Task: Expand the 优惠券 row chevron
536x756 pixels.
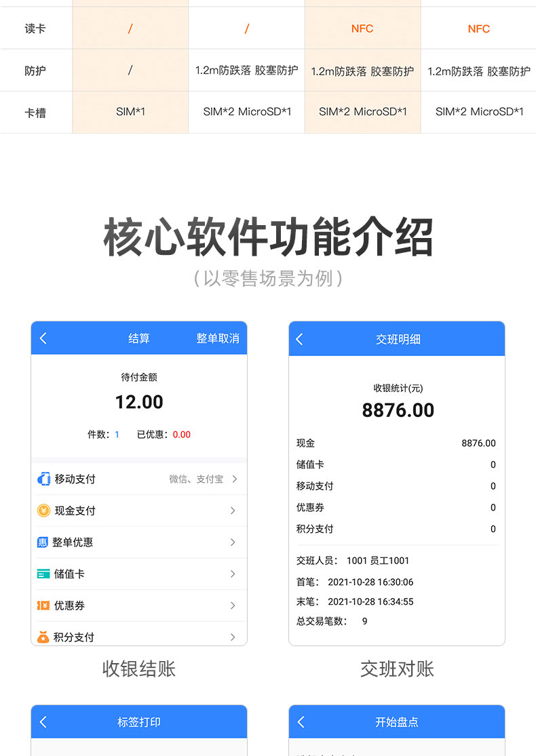Action: (x=233, y=605)
